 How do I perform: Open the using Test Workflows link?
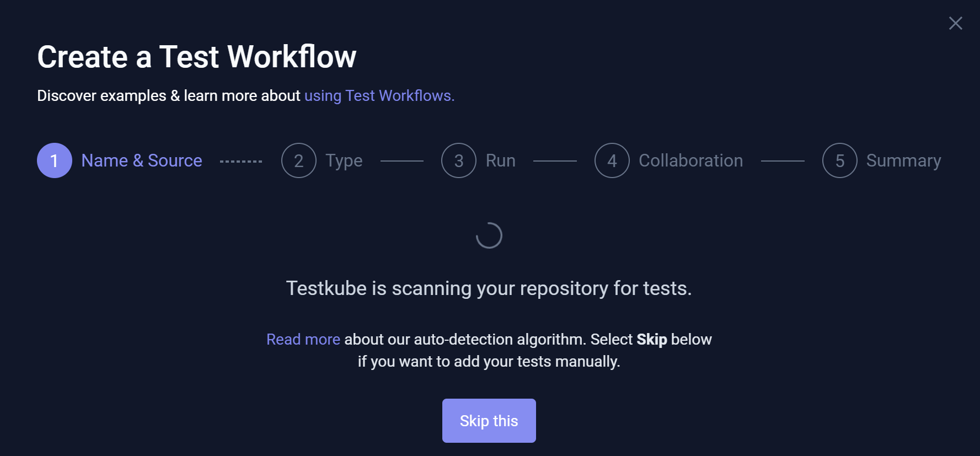click(x=379, y=96)
